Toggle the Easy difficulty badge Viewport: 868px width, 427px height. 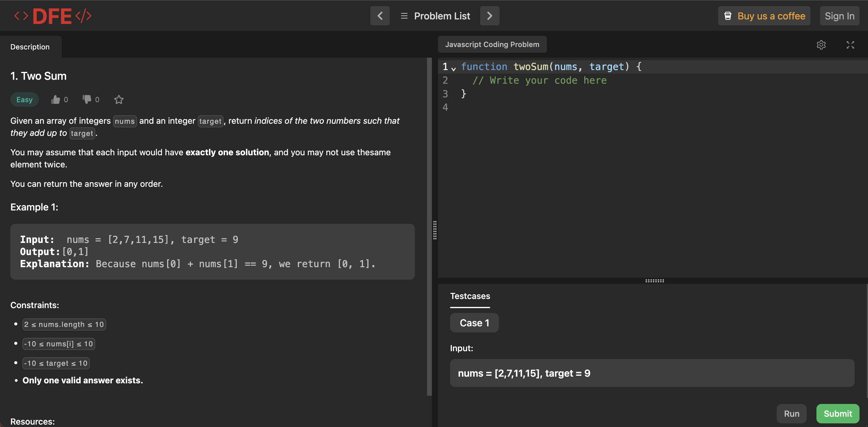[24, 99]
